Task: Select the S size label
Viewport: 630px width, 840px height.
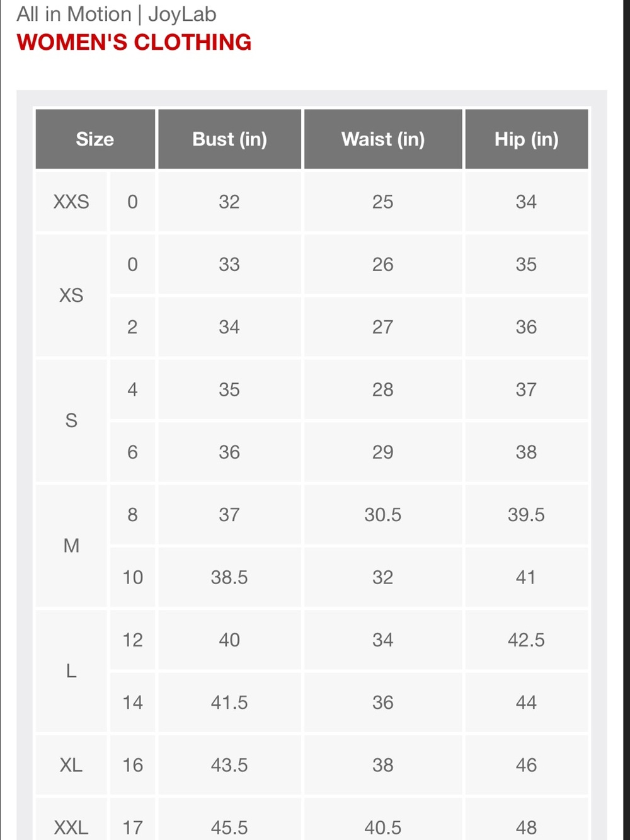Action: click(x=71, y=420)
